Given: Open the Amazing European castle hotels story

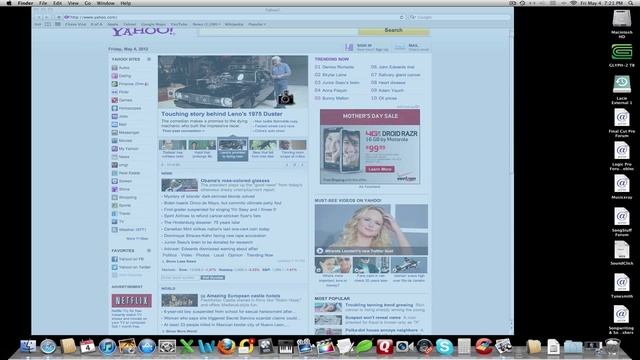Looking at the screenshot, I should (x=240, y=296).
